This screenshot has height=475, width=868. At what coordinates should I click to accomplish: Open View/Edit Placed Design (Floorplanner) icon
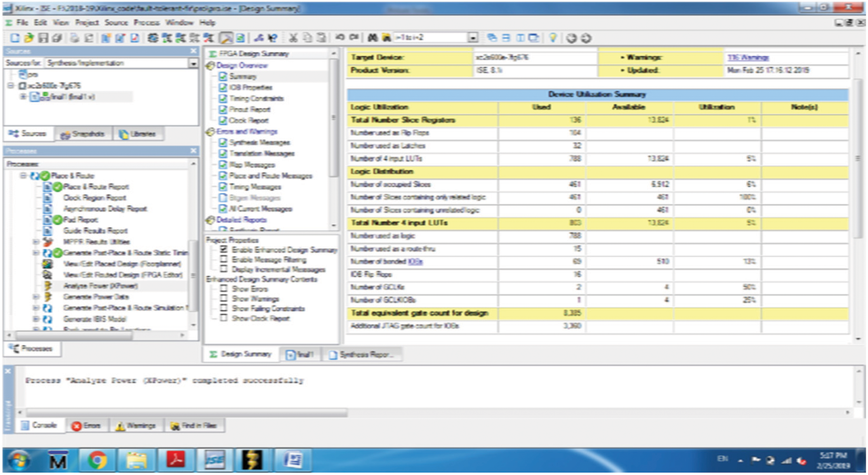click(x=47, y=264)
